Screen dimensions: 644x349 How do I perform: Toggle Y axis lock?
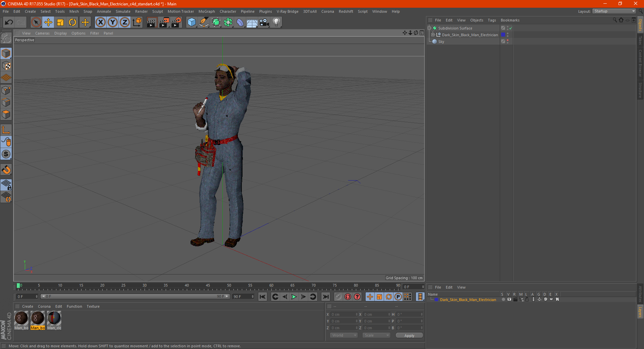click(x=113, y=22)
